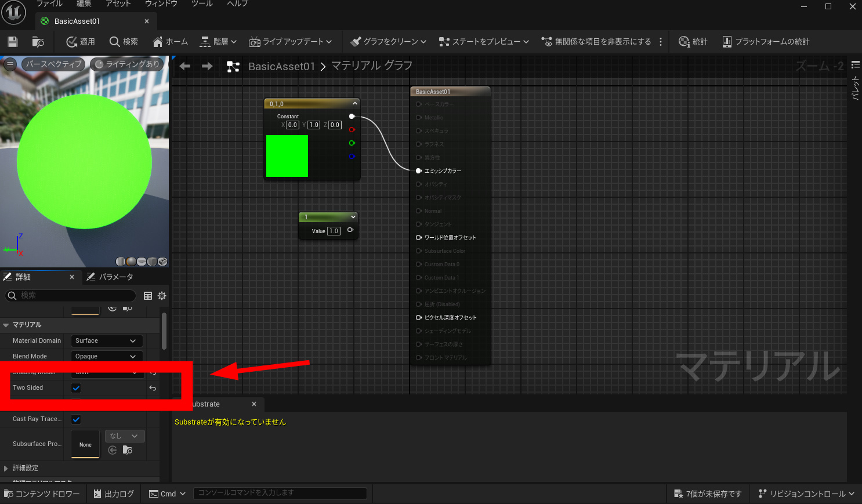Click the graph back navigation arrow

pos(185,66)
